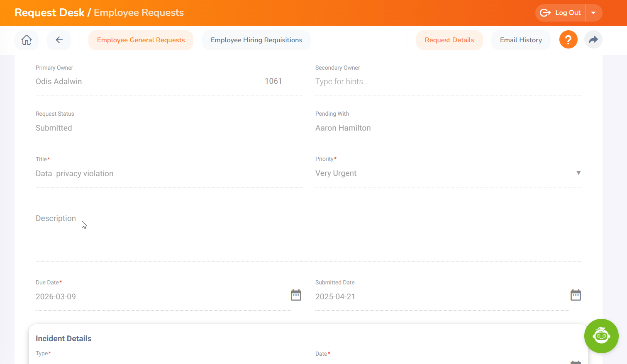Go to the home page icon
The image size is (627, 364).
click(27, 40)
